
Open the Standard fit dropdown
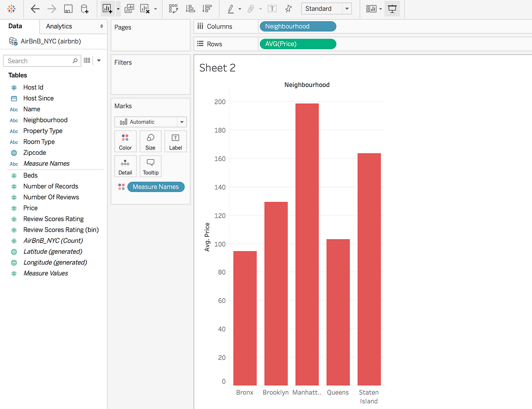coord(326,8)
